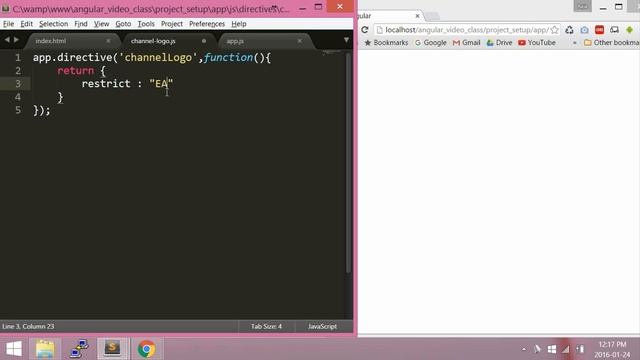Open Bookmarks in the bookmarks bar
This screenshot has height=360, width=640.
(386, 42)
